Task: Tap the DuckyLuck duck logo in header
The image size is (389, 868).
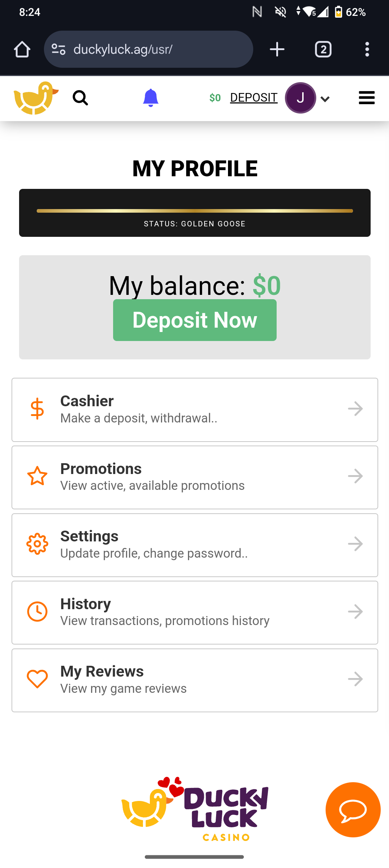Action: pyautogui.click(x=35, y=98)
